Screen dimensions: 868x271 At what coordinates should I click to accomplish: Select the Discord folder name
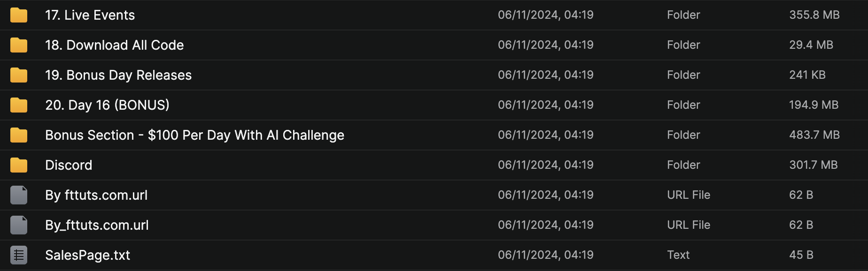pos(69,165)
